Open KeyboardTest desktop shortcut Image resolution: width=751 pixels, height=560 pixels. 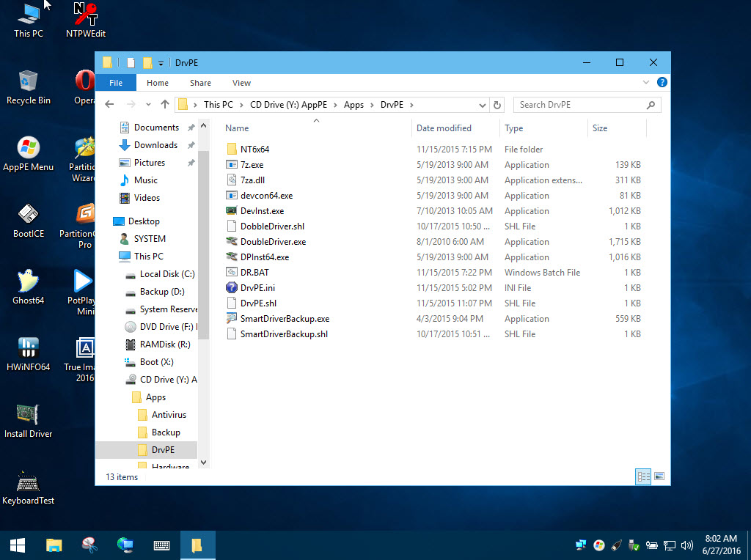(x=29, y=487)
